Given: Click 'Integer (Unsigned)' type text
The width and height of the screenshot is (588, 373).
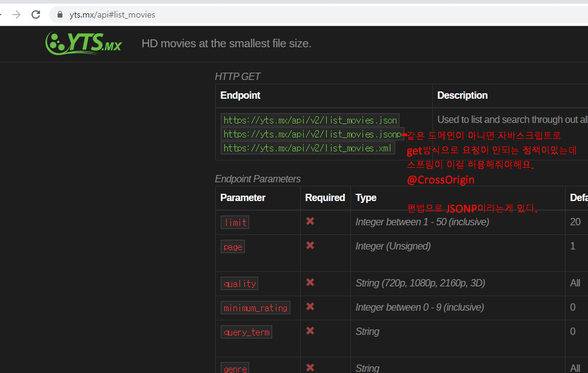Looking at the screenshot, I should pos(393,246).
